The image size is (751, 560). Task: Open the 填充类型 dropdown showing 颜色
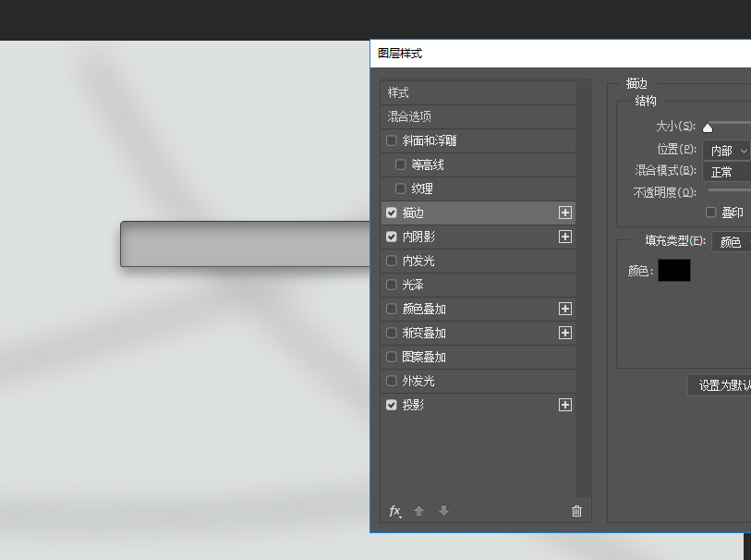(730, 241)
